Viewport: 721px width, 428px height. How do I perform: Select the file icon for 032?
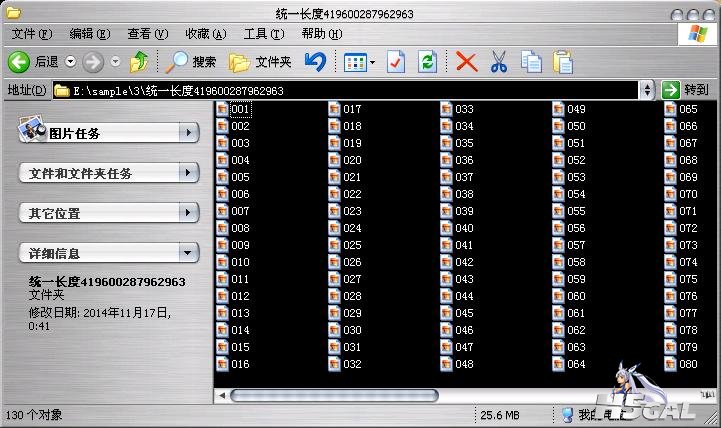coord(334,364)
